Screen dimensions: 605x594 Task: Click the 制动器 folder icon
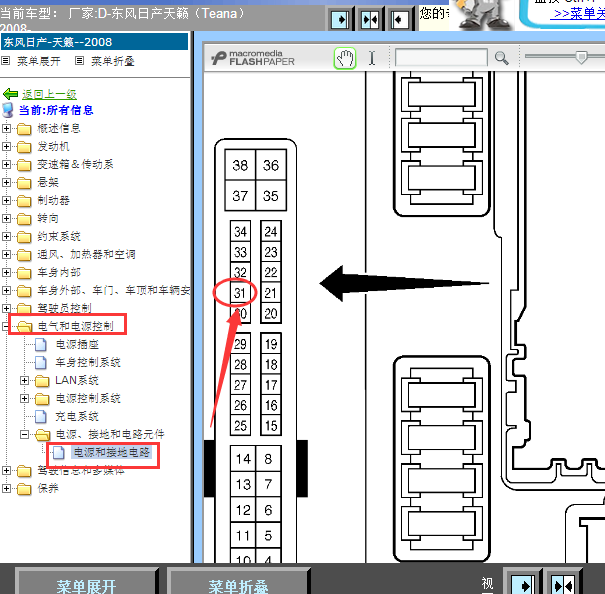tap(24, 201)
